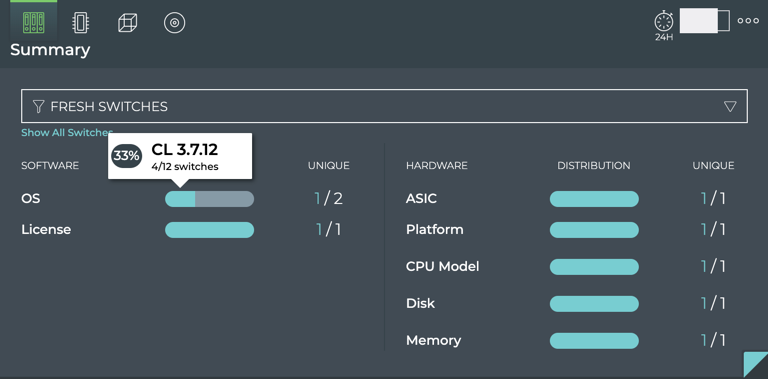
Task: Click the SOFTWARE column header
Action: (x=50, y=166)
